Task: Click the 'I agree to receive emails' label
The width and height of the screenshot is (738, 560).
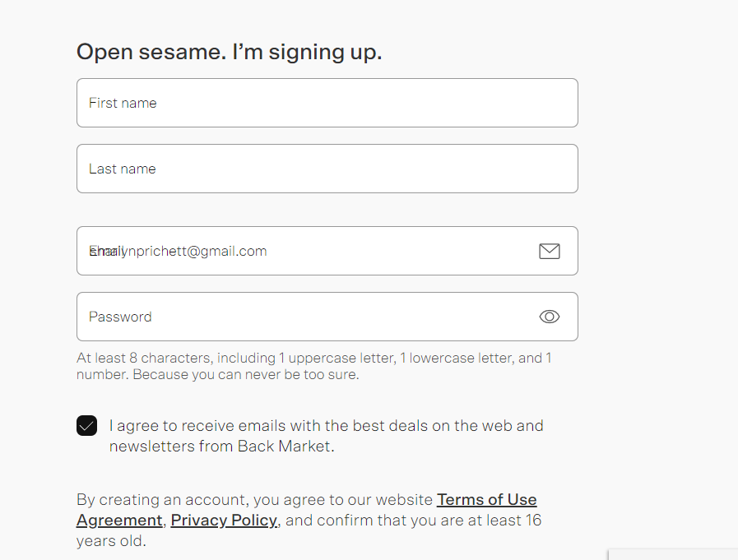Action: (326, 435)
